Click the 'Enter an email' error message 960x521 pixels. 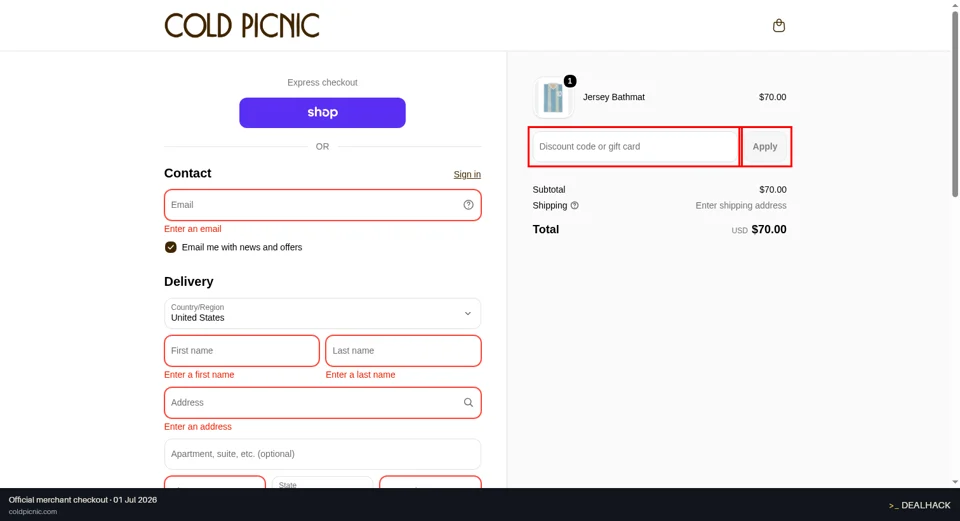pos(192,229)
